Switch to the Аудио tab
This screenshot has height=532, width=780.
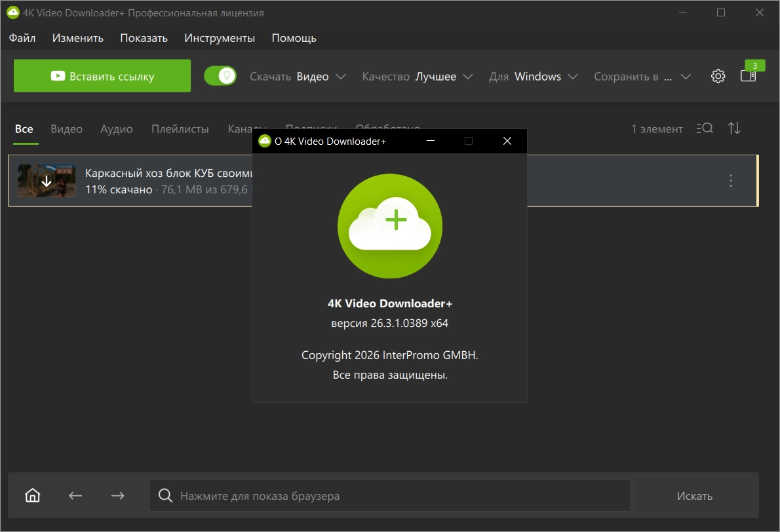click(x=117, y=129)
